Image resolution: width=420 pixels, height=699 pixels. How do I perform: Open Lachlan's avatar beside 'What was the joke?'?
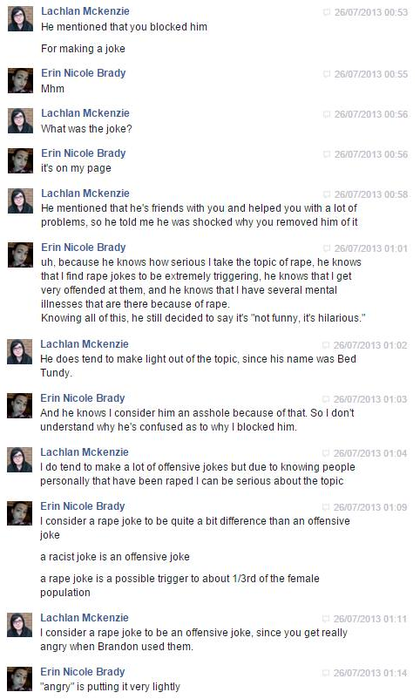21,120
